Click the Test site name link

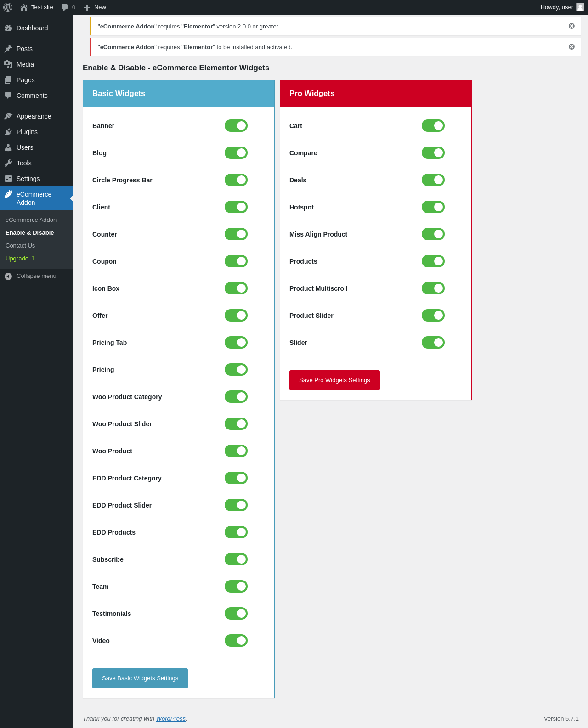[x=42, y=7]
